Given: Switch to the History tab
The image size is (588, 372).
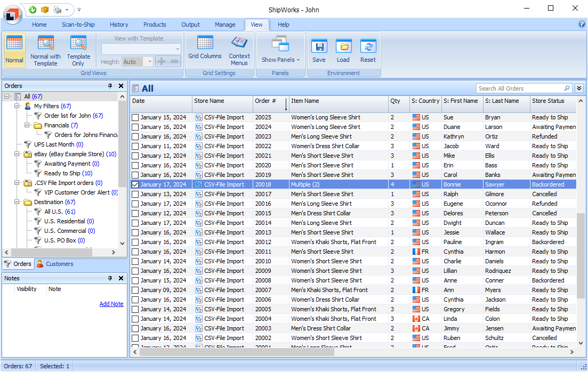Looking at the screenshot, I should pos(119,25).
